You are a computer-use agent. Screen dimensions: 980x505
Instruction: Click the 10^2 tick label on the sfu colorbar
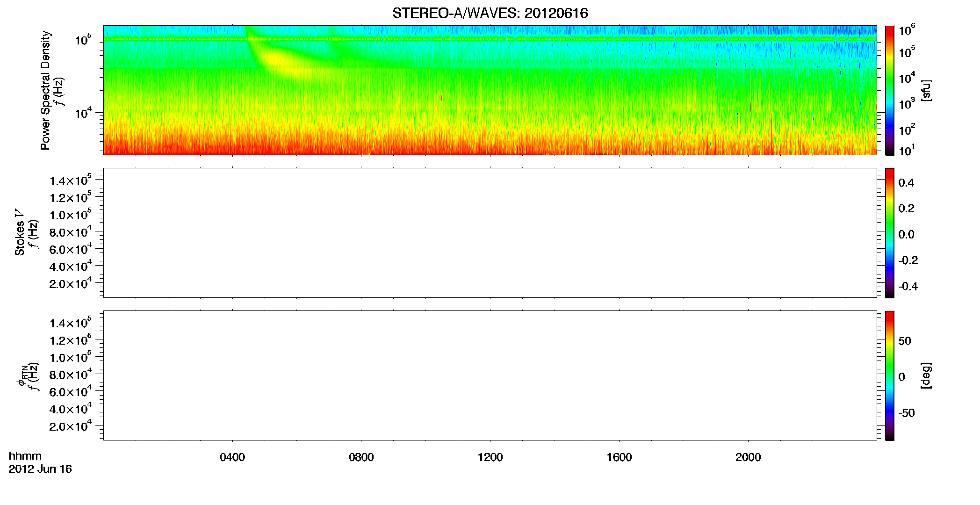pyautogui.click(x=907, y=130)
